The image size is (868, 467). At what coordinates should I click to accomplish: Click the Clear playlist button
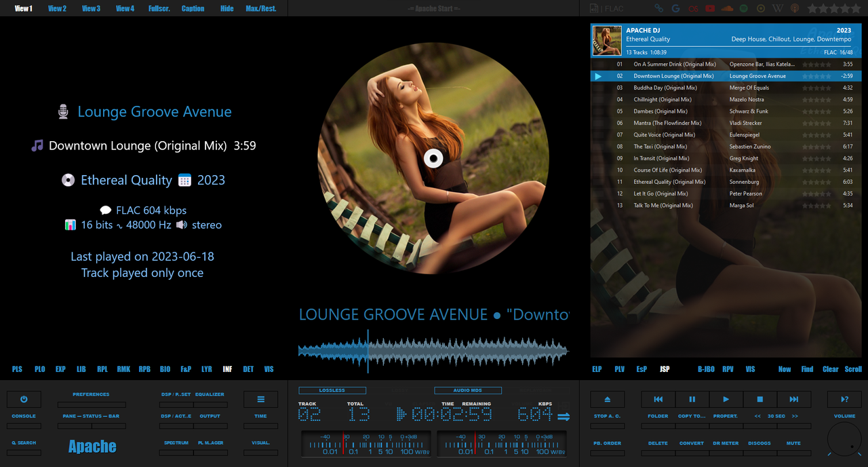[x=831, y=369]
